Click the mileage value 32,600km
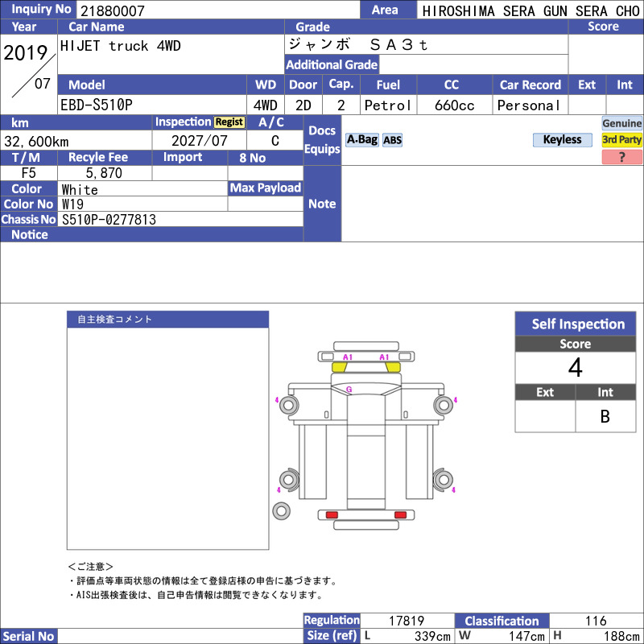Screen dimensions: 644x644 [x=36, y=142]
